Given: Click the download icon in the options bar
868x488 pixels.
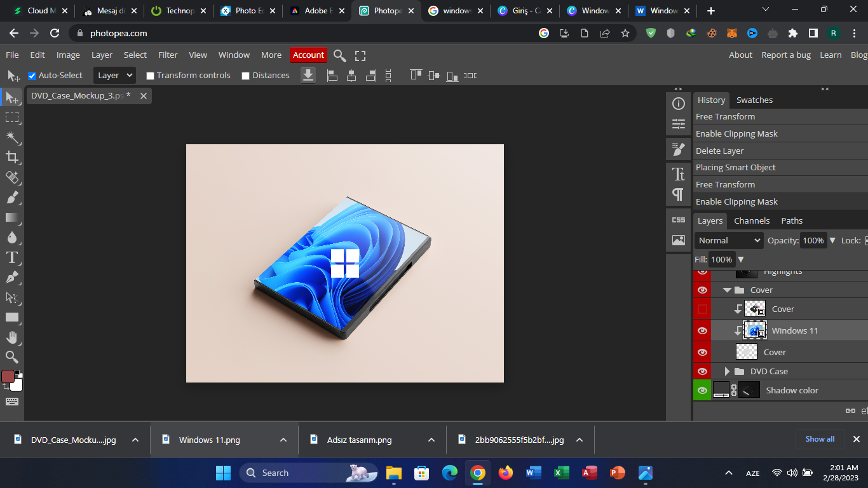Looking at the screenshot, I should 308,76.
